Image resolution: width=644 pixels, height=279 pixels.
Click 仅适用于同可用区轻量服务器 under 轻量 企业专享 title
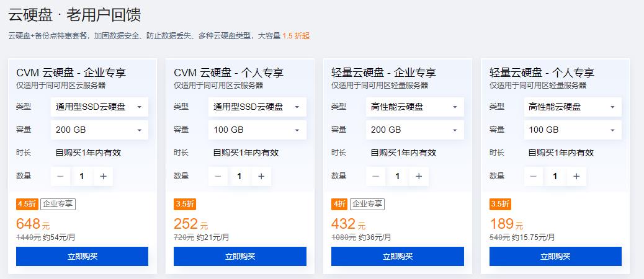[380, 86]
